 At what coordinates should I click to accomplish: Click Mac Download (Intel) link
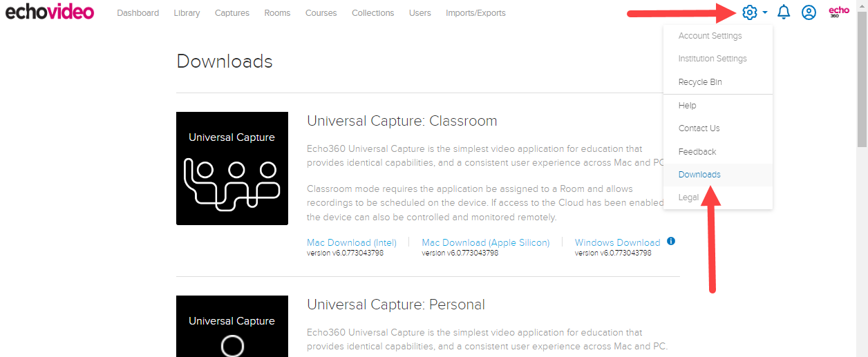tap(352, 242)
